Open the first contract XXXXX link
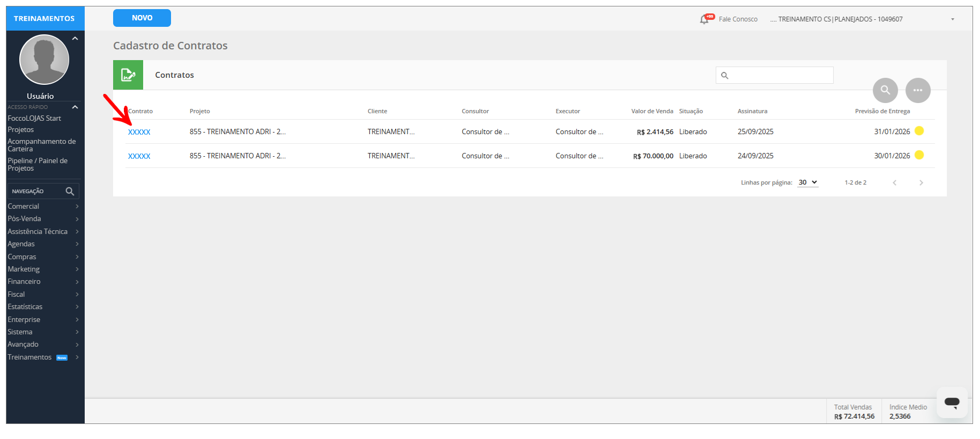The width and height of the screenshot is (980, 439). 139,132
